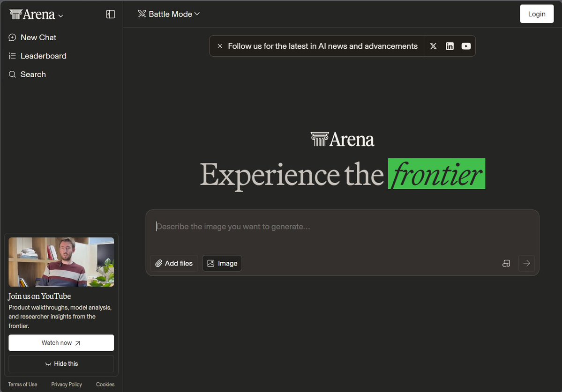Dismiss the follow us banner
562x392 pixels.
click(x=219, y=46)
